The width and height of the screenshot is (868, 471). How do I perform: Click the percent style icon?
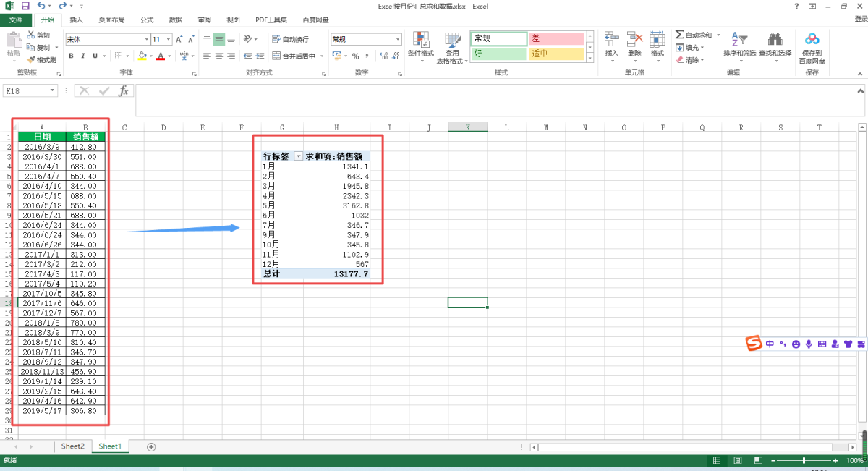[x=355, y=56]
